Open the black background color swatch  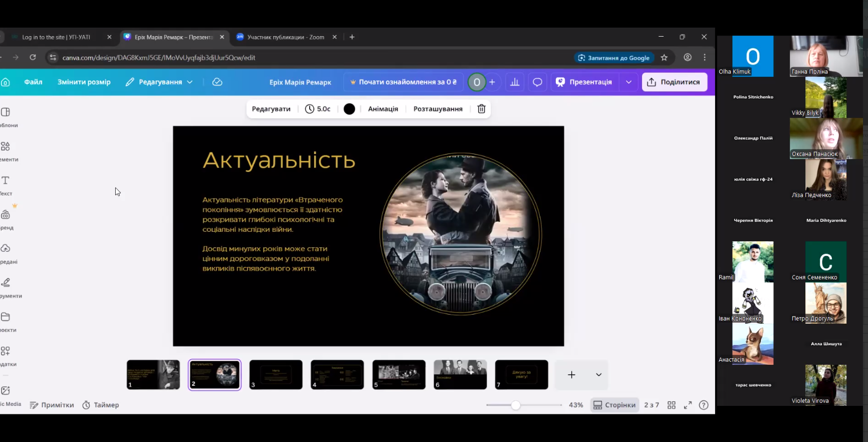(x=349, y=109)
